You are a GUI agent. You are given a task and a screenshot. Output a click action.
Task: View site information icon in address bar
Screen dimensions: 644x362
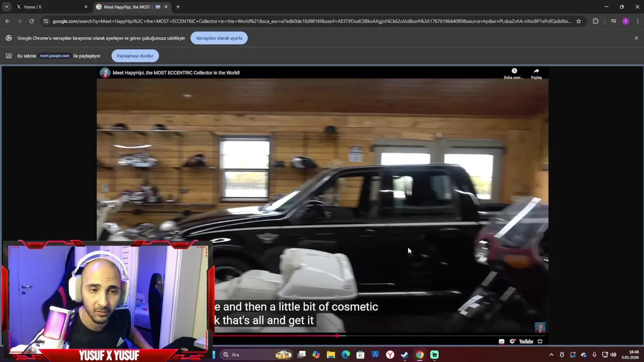tap(46, 21)
